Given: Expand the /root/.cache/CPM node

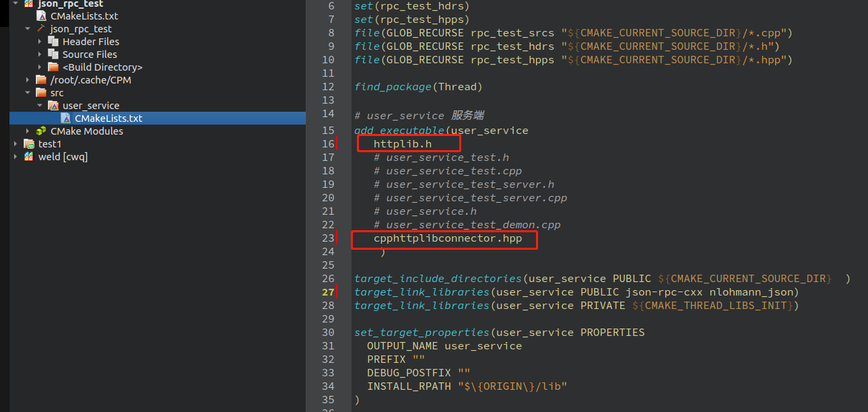Looking at the screenshot, I should 28,79.
